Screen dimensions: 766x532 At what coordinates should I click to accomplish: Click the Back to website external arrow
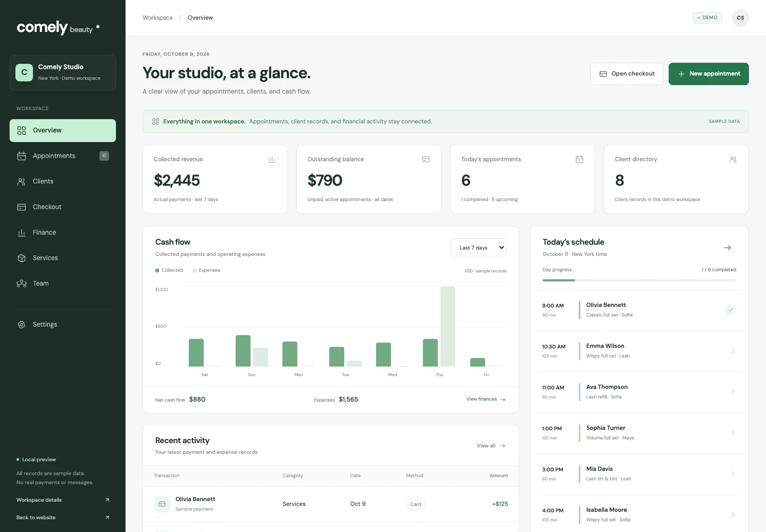pos(107,518)
